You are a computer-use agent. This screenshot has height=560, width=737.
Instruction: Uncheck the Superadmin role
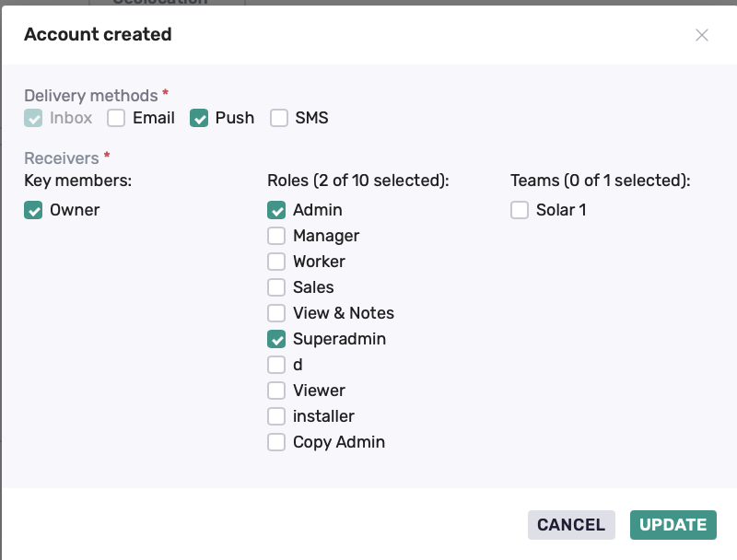click(276, 339)
